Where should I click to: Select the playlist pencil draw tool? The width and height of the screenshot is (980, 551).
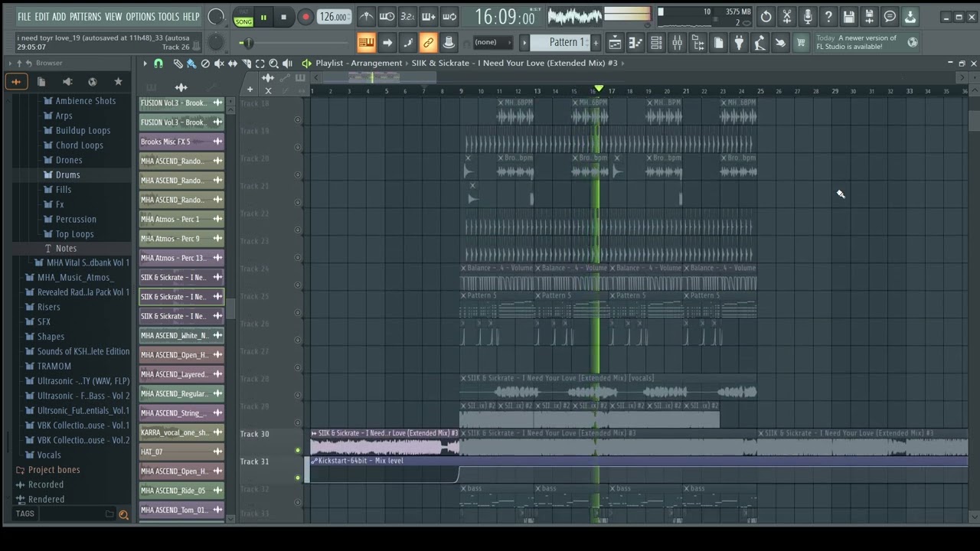[178, 64]
